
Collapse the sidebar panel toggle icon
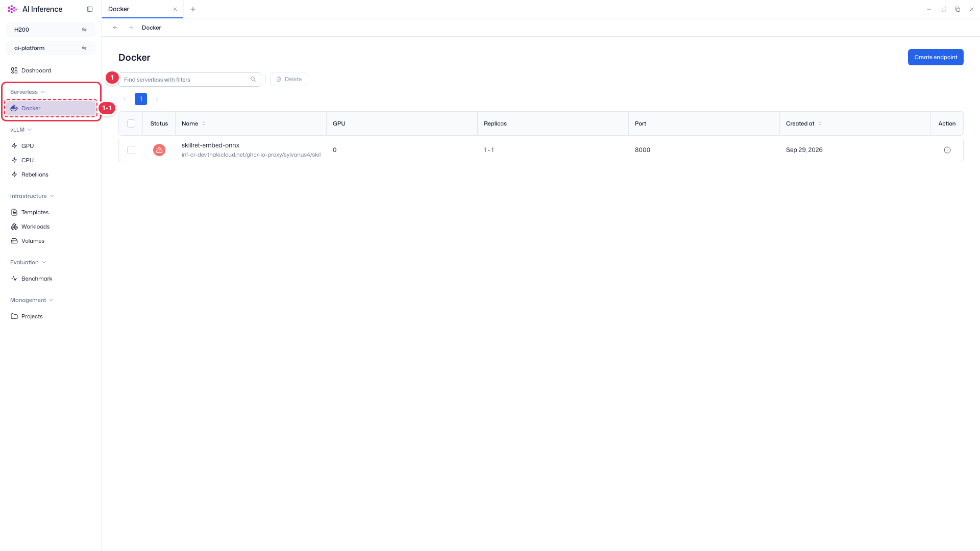90,9
